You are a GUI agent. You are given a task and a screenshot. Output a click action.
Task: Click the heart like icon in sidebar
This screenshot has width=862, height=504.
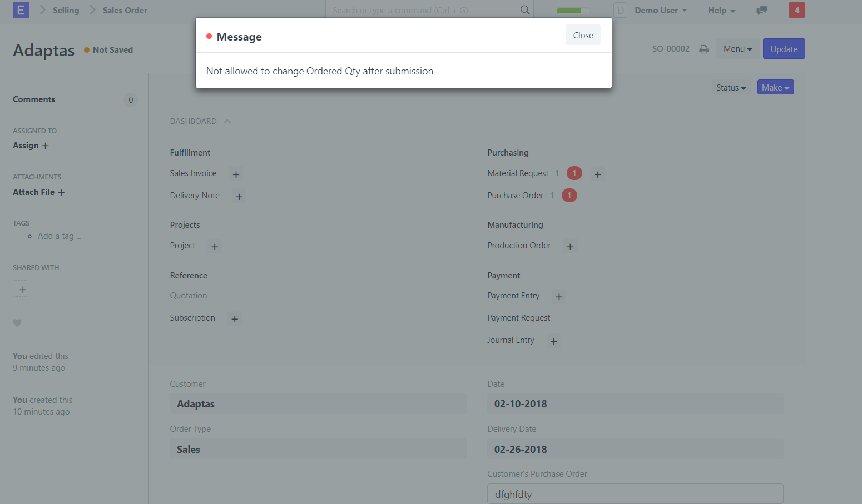pyautogui.click(x=17, y=323)
